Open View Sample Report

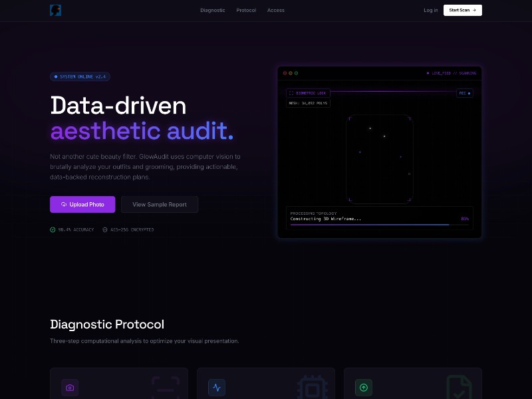pos(160,204)
